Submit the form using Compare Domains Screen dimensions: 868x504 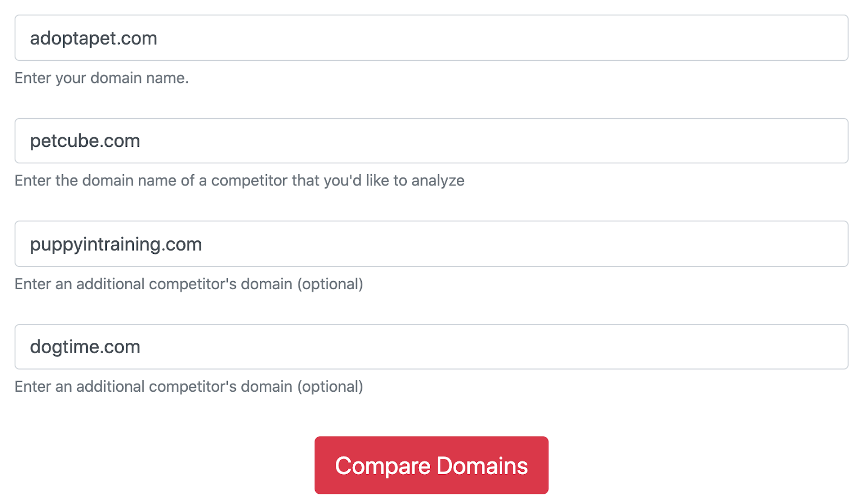[431, 465]
